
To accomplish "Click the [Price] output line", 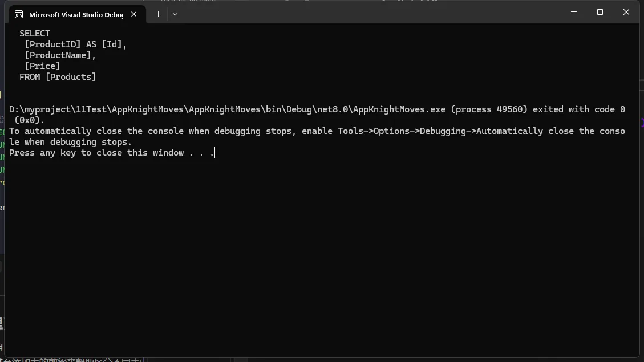I will [x=42, y=66].
